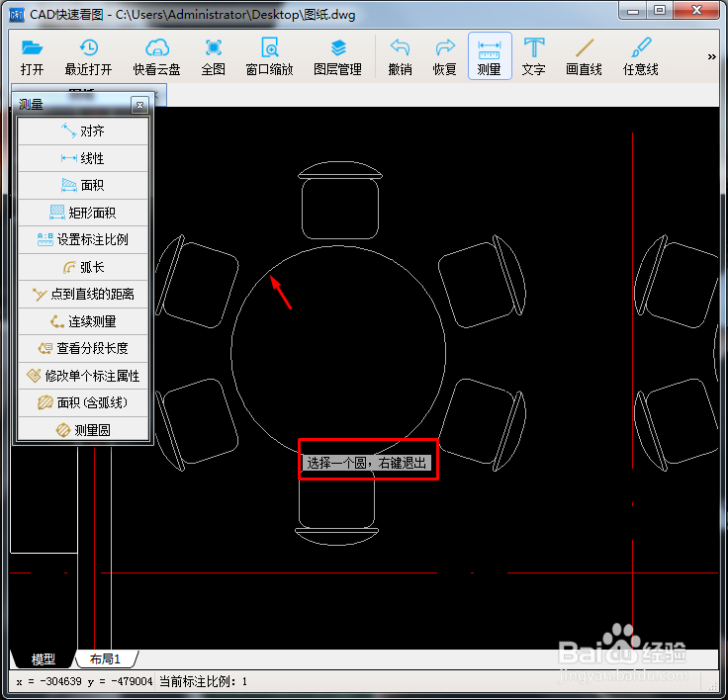Screen dimensions: 728x700
Task: Select the 画直线 draw line tool
Action: coord(584,56)
